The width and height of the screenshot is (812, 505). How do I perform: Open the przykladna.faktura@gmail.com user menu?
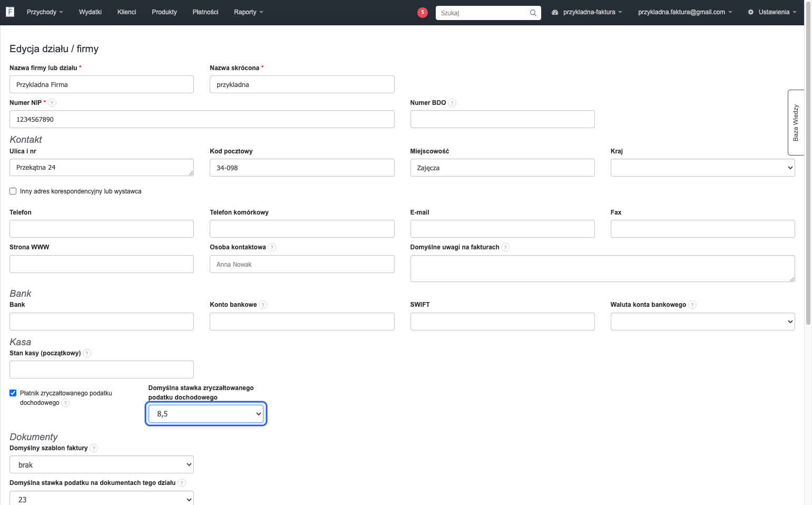[x=685, y=12]
